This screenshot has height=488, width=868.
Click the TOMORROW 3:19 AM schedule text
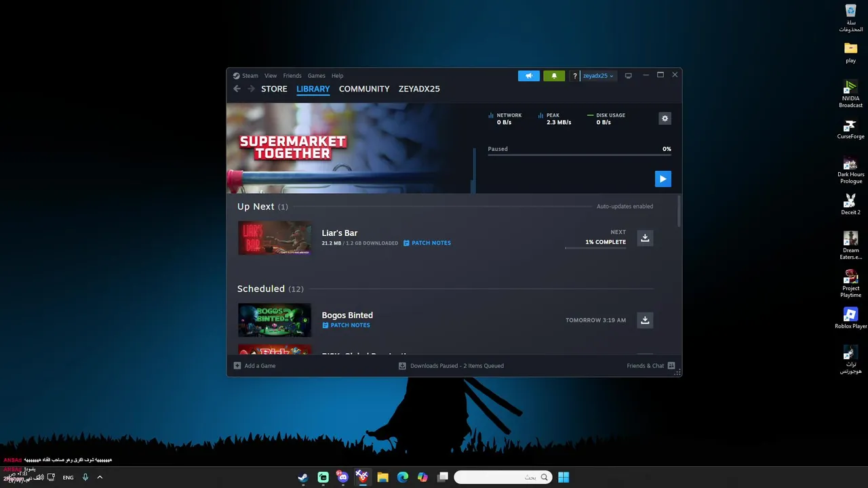[x=595, y=320]
